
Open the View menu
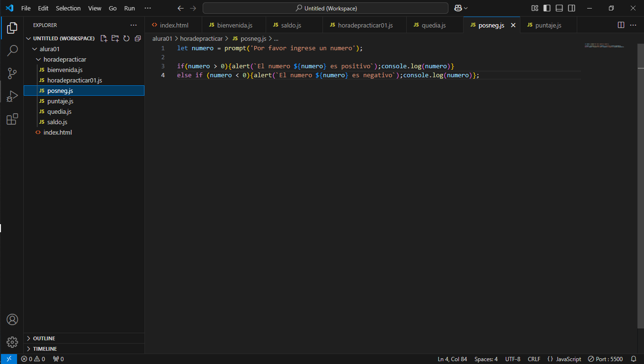95,8
